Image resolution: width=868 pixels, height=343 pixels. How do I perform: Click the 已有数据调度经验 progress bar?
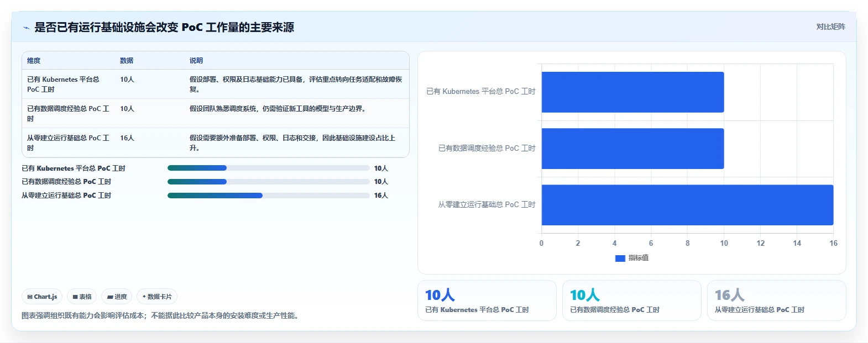(268, 182)
